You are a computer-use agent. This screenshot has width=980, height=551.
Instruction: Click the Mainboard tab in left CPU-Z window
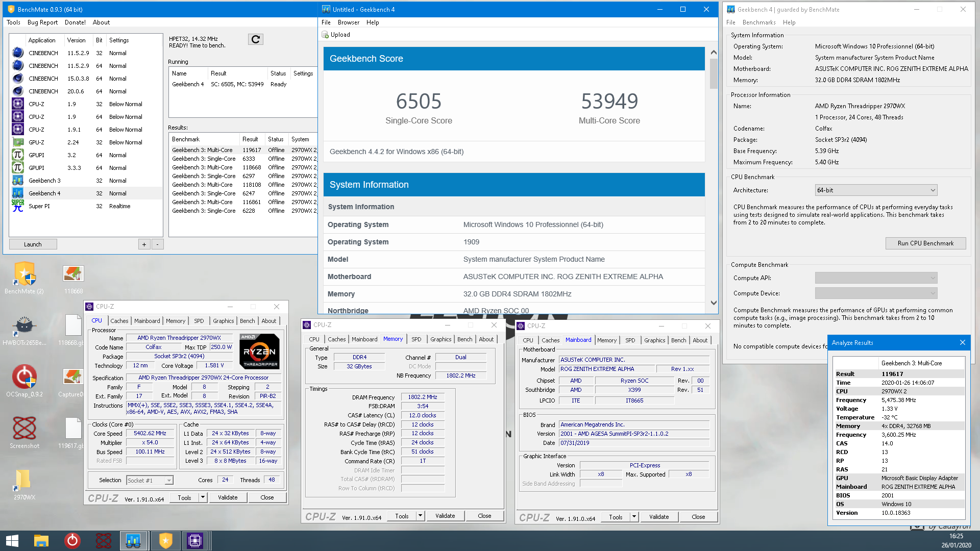(x=147, y=321)
